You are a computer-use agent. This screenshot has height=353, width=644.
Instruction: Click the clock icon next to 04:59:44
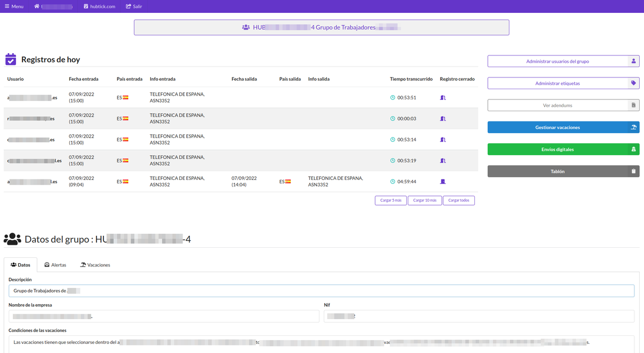point(393,182)
